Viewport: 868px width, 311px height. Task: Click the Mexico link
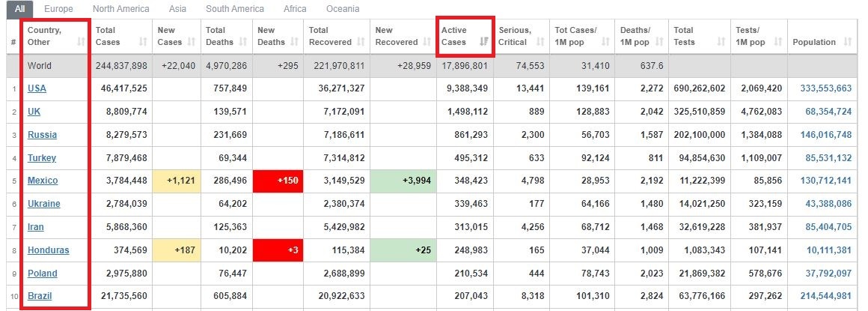(43, 181)
